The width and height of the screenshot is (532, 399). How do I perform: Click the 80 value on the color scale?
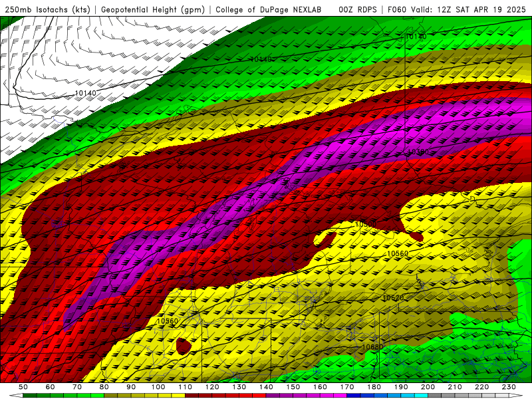tap(104, 387)
